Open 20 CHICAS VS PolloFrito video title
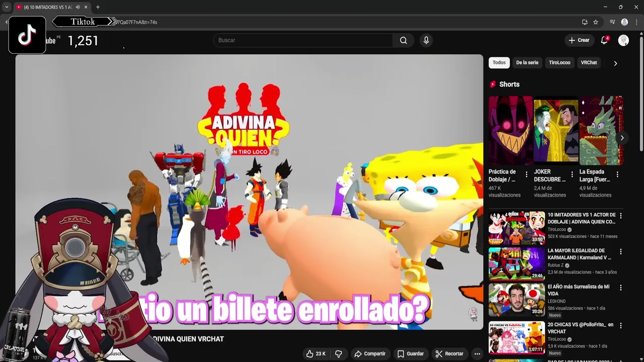644x362 pixels. pos(581,328)
